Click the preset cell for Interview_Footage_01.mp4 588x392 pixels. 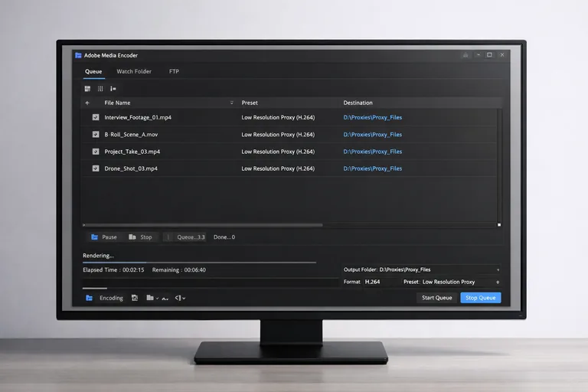(278, 117)
